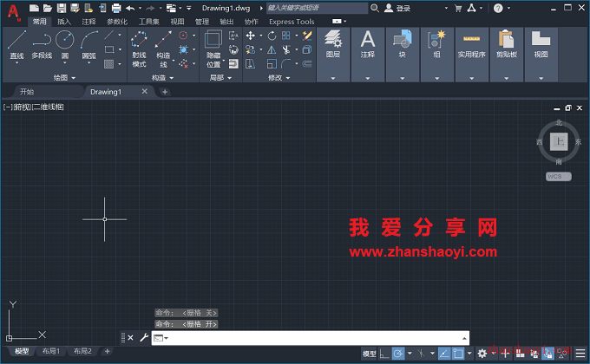Toggle isolate objects at status bar right end
This screenshot has height=364, width=590.
coord(563,353)
